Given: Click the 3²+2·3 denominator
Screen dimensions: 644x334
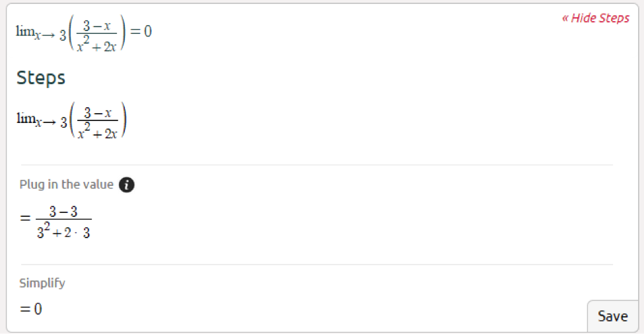Looking at the screenshot, I should click(x=63, y=232).
